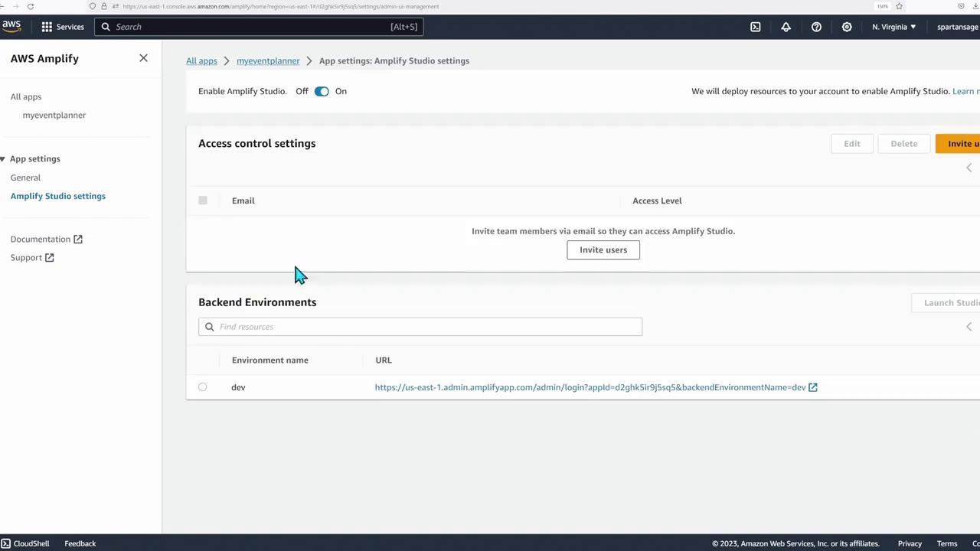Toggle the Enable Amplify Studio switch
This screenshot has width=980, height=551.
click(322, 92)
